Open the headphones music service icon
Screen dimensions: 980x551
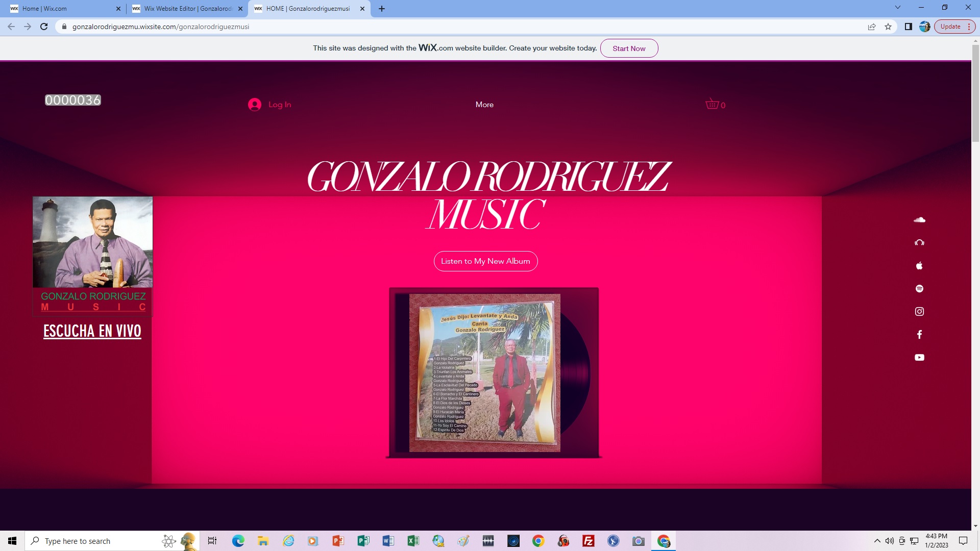click(x=919, y=243)
